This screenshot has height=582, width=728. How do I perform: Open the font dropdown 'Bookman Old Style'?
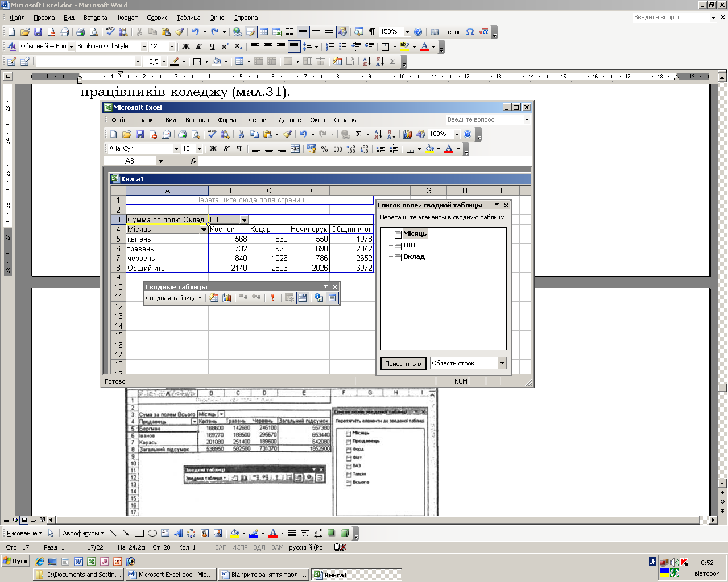coord(144,47)
